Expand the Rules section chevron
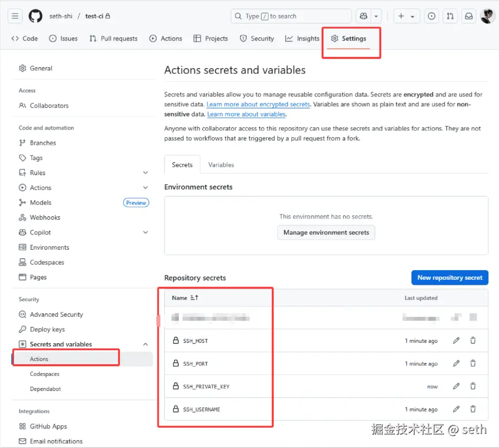The image size is (499, 448). tap(145, 173)
